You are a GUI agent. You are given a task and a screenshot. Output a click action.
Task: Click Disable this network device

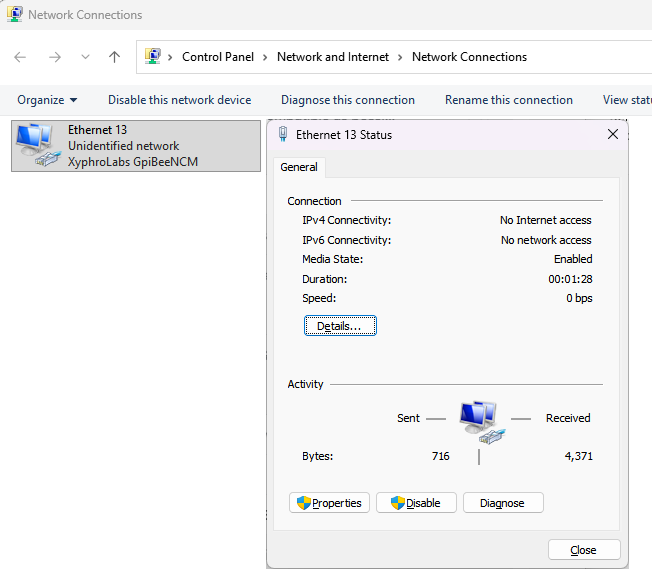click(x=180, y=100)
